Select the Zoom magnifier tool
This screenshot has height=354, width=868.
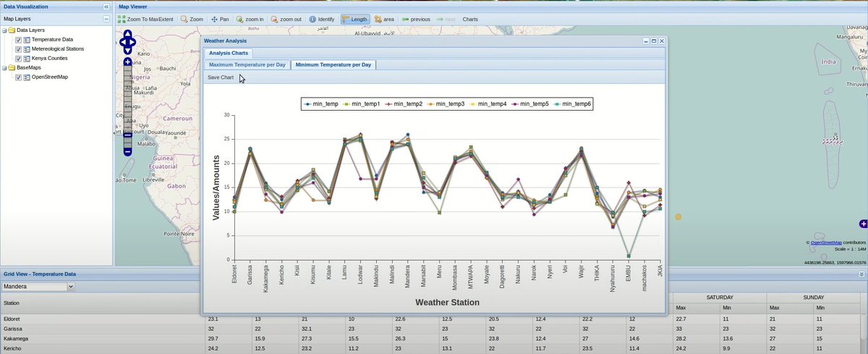pyautogui.click(x=192, y=19)
